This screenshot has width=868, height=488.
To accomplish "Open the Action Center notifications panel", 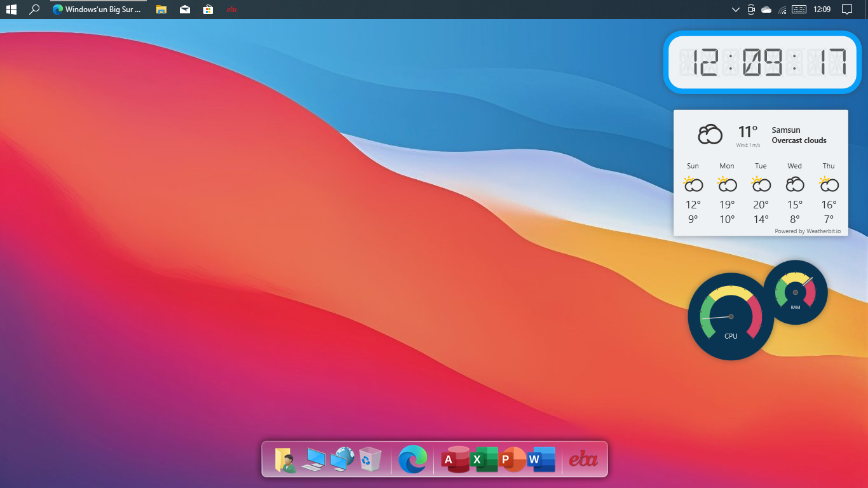I will pyautogui.click(x=846, y=10).
